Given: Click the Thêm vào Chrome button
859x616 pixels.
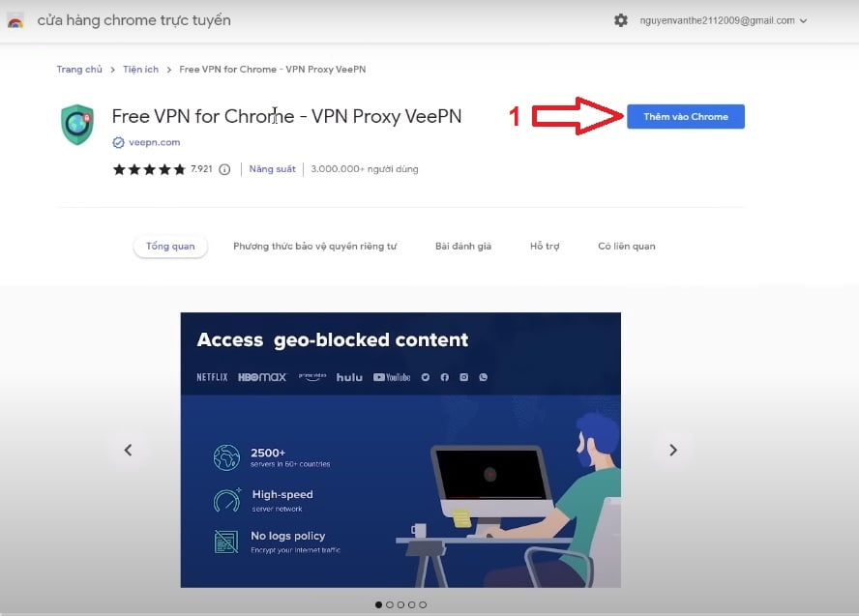Looking at the screenshot, I should pos(685,117).
